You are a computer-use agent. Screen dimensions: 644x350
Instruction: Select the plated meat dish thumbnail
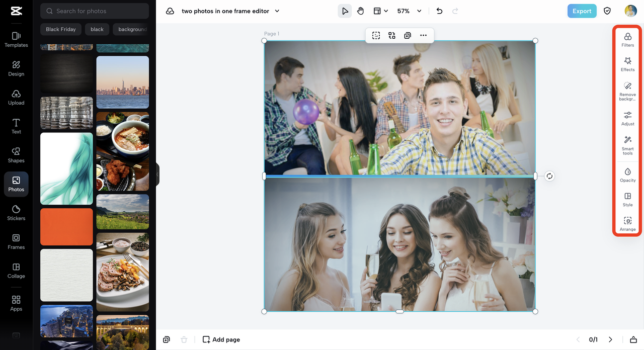point(123,272)
